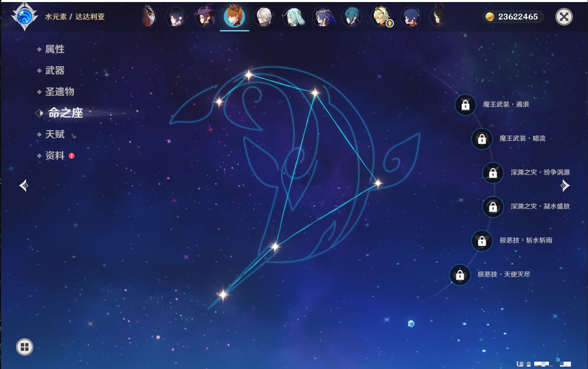Go to the 天赋 talents tab

click(x=55, y=135)
